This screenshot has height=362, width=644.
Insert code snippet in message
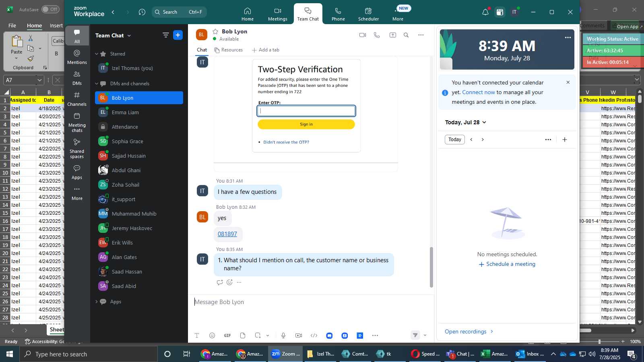pyautogui.click(x=314, y=335)
